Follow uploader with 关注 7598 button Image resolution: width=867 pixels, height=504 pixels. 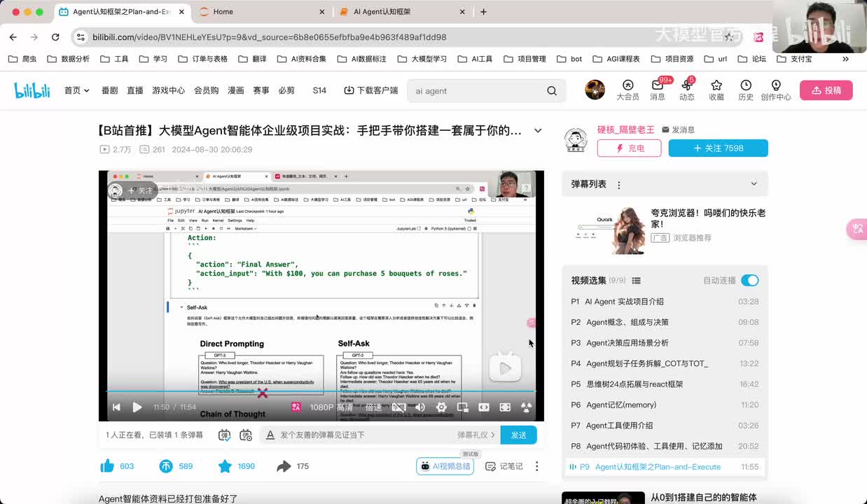(718, 148)
